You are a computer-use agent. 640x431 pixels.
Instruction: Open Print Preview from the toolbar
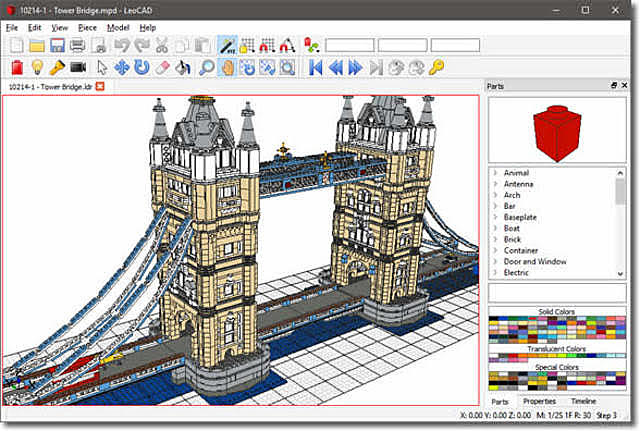click(x=99, y=45)
